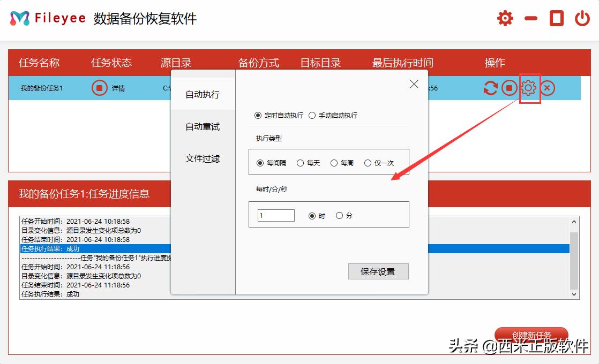This screenshot has height=364, width=599.
Task: Click the 创建新任务 button
Action: coord(532,335)
